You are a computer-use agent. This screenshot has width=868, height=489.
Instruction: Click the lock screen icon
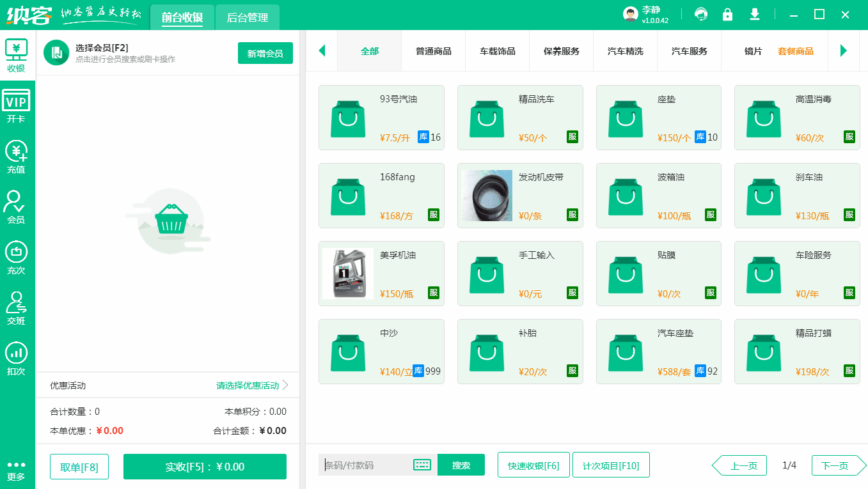(x=727, y=13)
